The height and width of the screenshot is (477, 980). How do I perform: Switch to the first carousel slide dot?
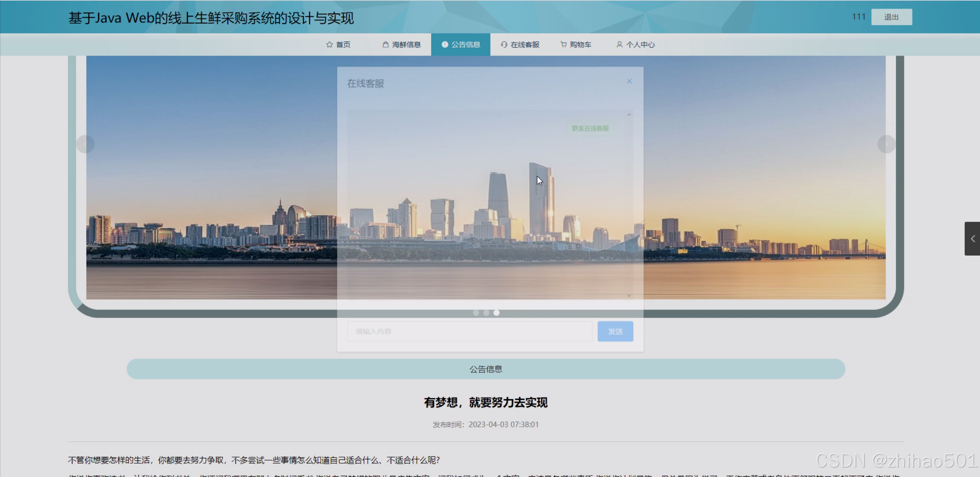pyautogui.click(x=476, y=313)
